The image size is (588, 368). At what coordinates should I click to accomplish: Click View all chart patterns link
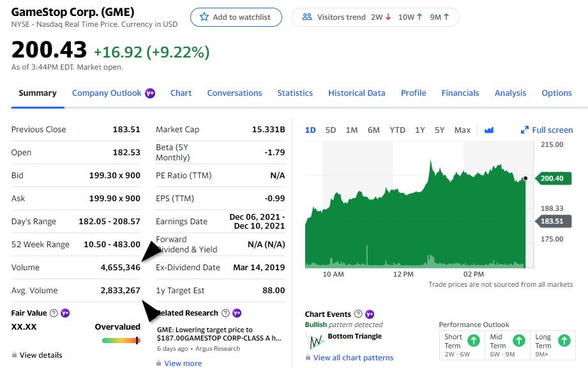(354, 358)
